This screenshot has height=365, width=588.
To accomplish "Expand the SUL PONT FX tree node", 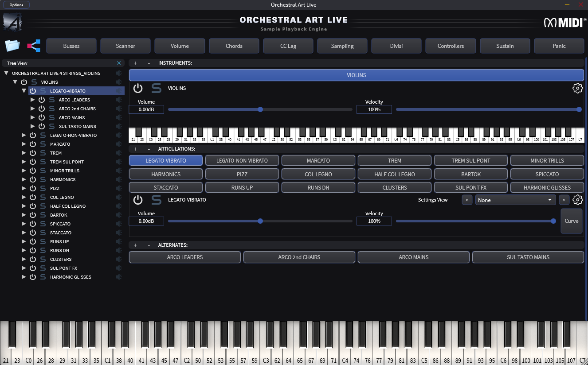I will pos(24,268).
